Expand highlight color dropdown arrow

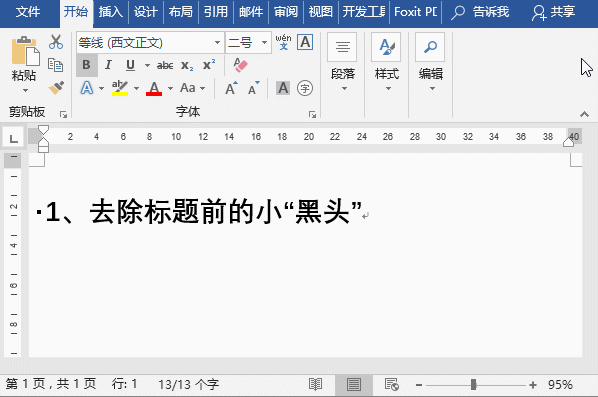[136, 88]
